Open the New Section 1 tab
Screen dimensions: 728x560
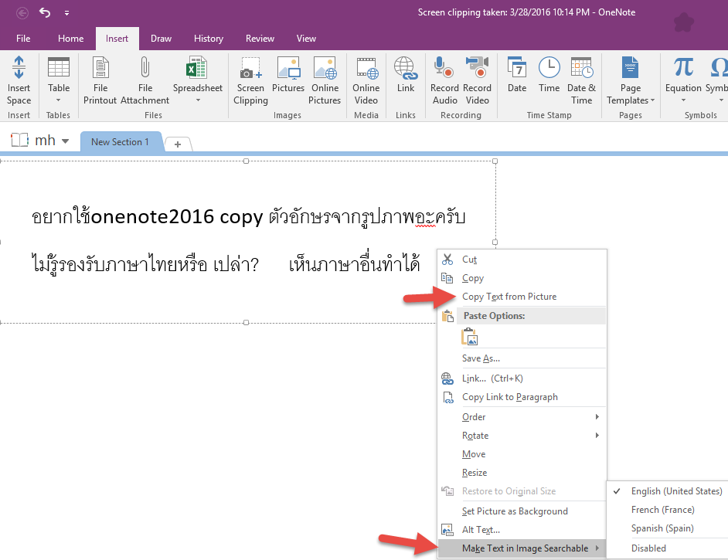pyautogui.click(x=121, y=142)
